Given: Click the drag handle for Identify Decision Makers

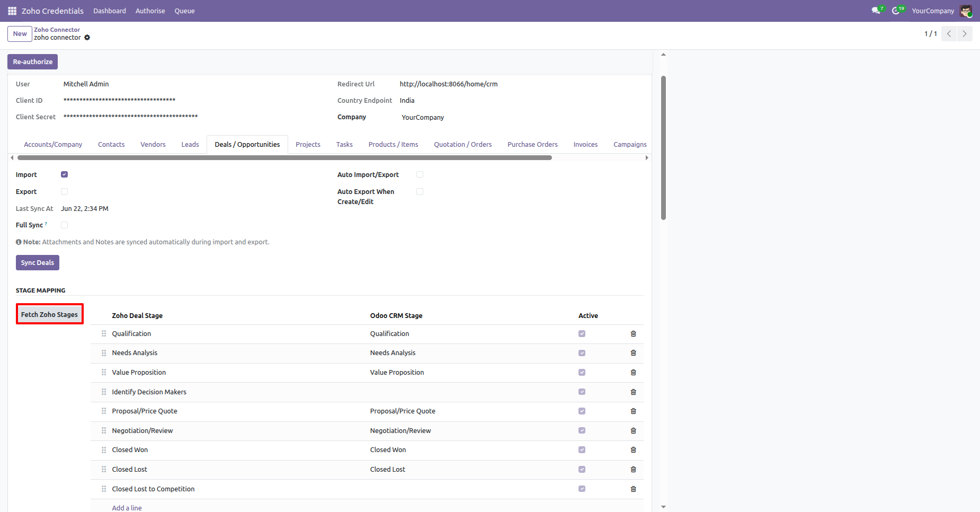Looking at the screenshot, I should click(x=104, y=392).
